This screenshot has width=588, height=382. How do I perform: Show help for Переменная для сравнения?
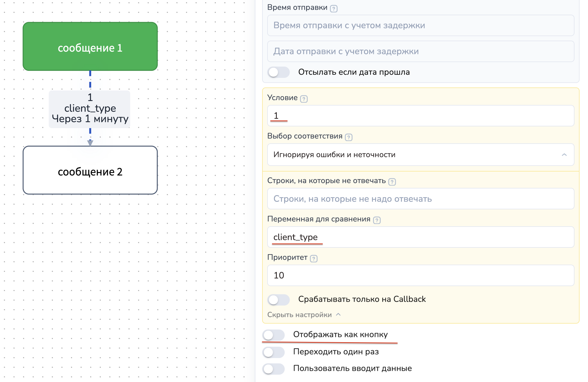[x=377, y=220]
